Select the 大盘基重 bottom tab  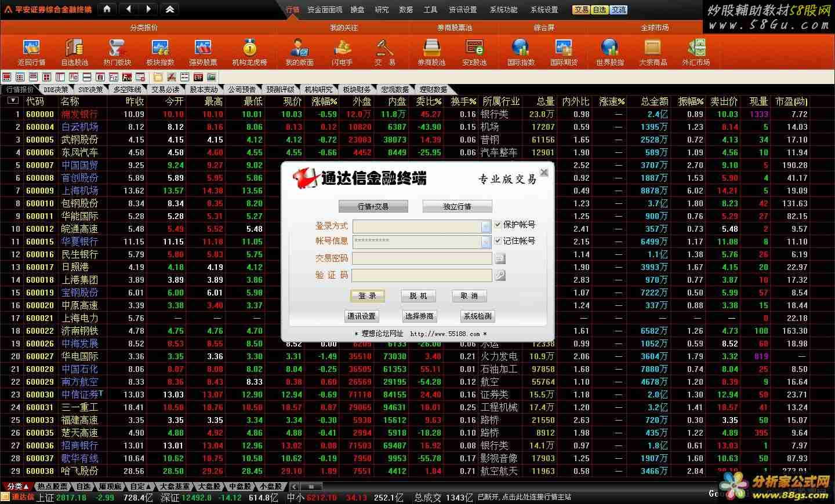click(x=175, y=487)
